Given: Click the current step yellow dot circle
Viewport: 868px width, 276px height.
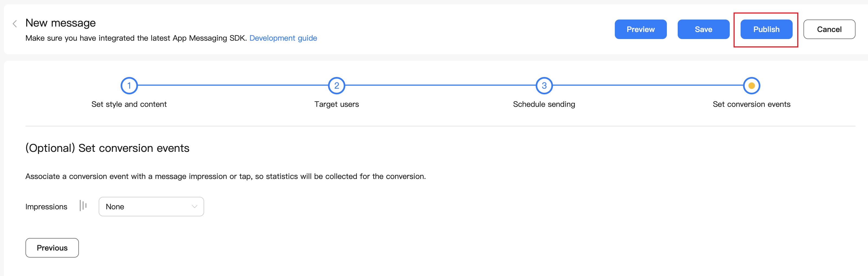Looking at the screenshot, I should (x=751, y=86).
